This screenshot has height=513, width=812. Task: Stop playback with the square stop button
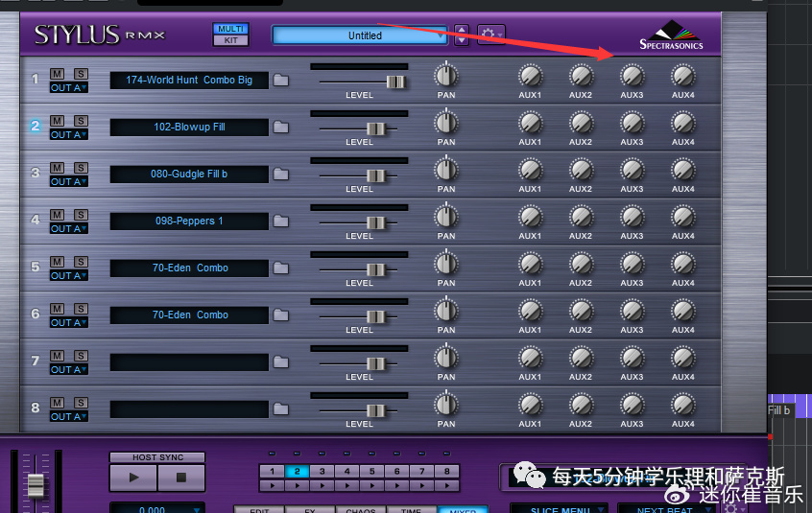point(180,478)
